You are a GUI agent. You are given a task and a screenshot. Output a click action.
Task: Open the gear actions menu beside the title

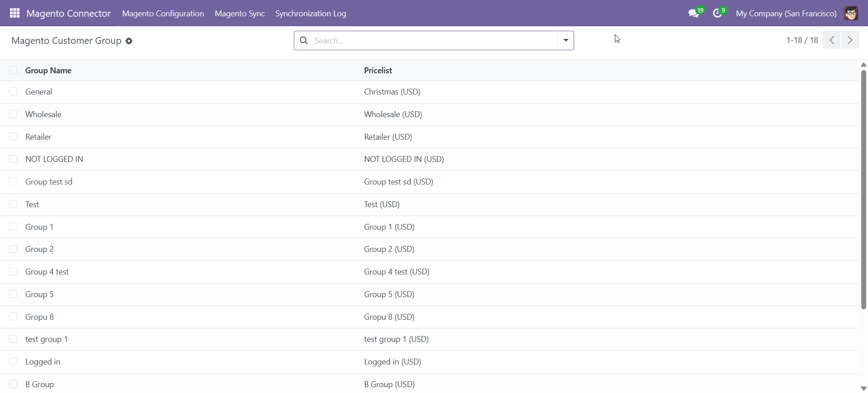point(129,41)
